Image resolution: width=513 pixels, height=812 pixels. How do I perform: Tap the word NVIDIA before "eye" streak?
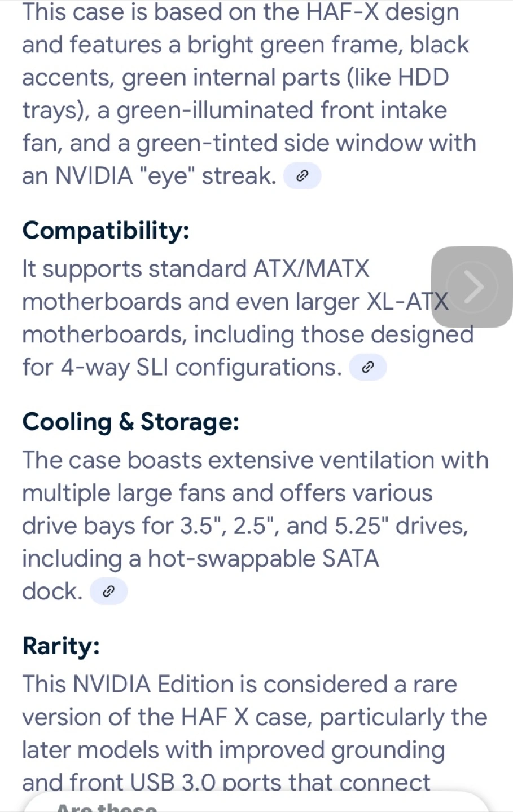point(94,176)
